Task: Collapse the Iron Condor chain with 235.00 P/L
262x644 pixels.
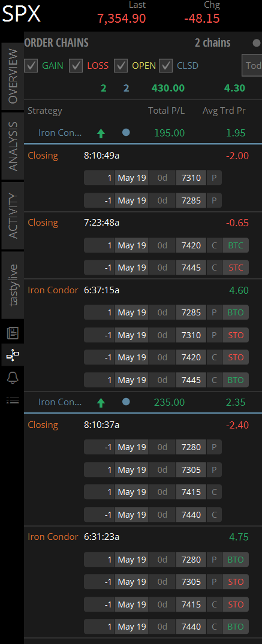Action: click(x=60, y=402)
